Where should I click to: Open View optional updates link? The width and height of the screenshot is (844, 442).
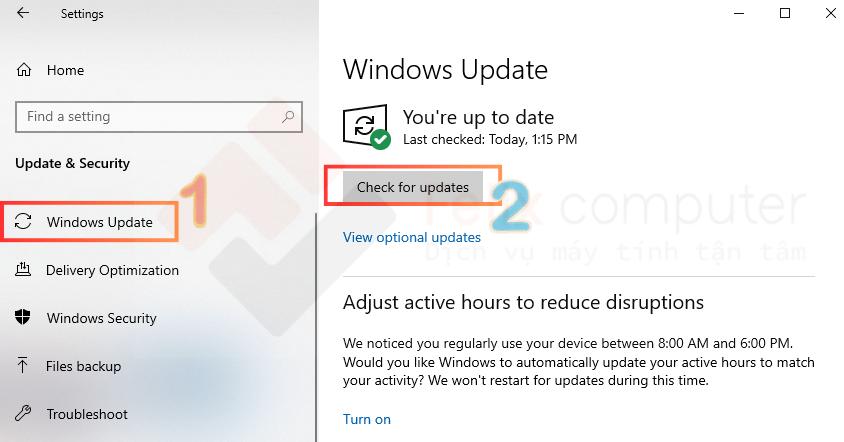point(412,237)
